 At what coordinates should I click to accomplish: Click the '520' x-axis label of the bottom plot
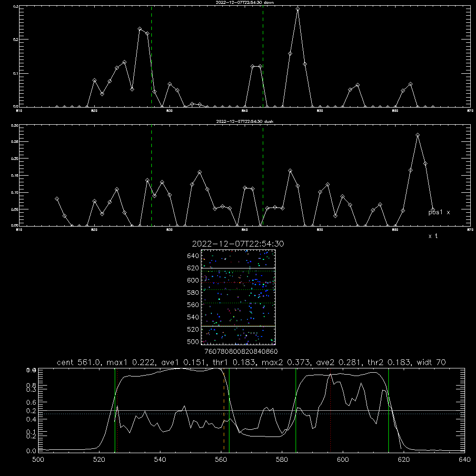coord(99,460)
